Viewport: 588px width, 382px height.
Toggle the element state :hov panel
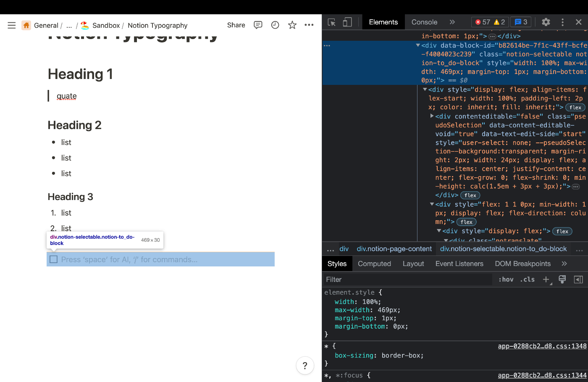[506, 279]
